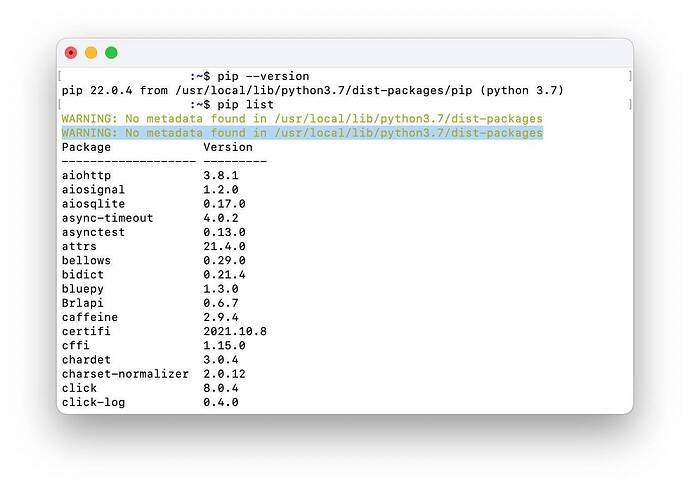Click the red close window button
Viewport: 690px width, 488px height.
(71, 52)
